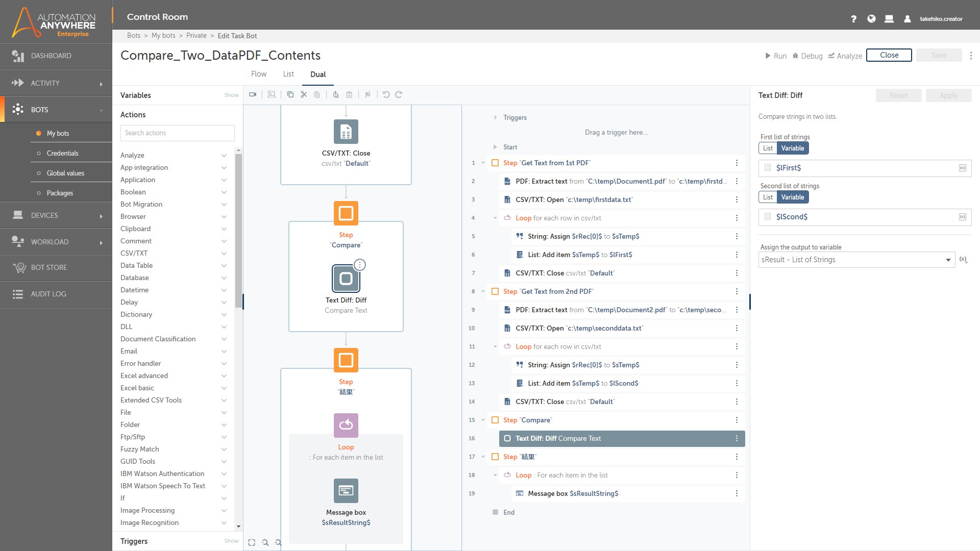Click the undo arrow icon
The image size is (980, 551).
(x=386, y=94)
